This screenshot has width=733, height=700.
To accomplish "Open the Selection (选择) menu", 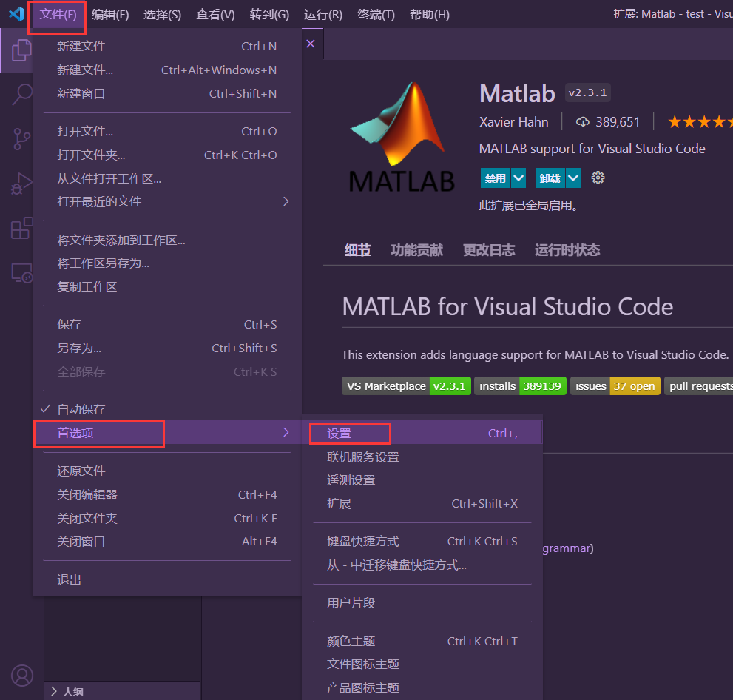I will [162, 15].
